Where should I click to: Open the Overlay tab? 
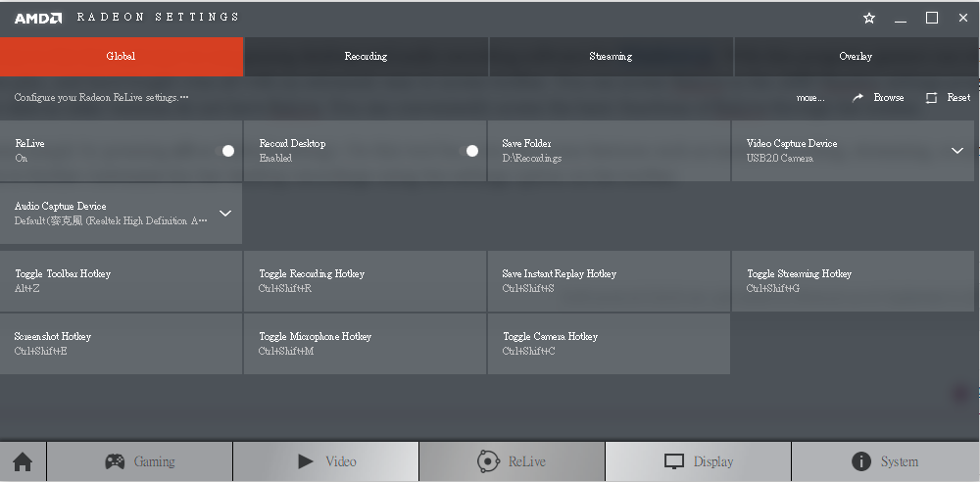click(x=856, y=56)
